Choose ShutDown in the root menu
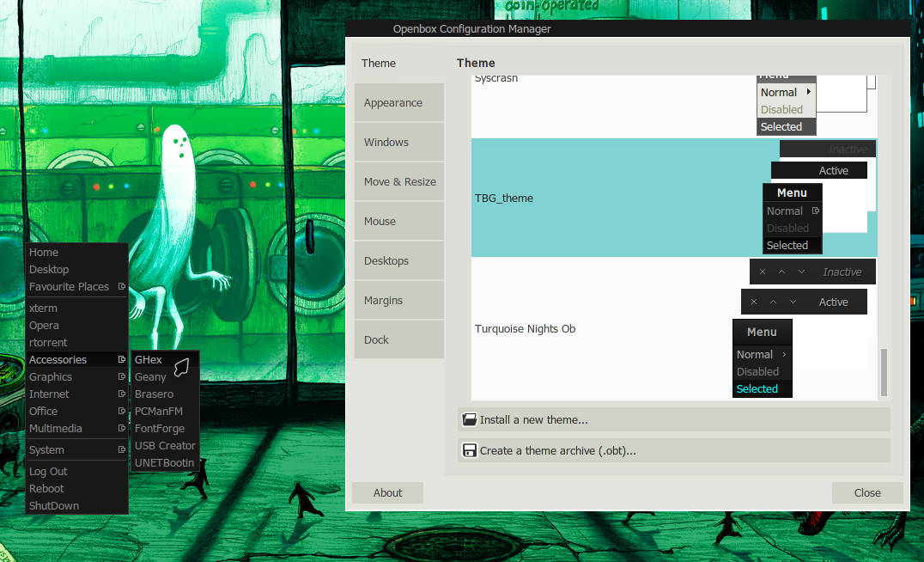 pos(76,506)
